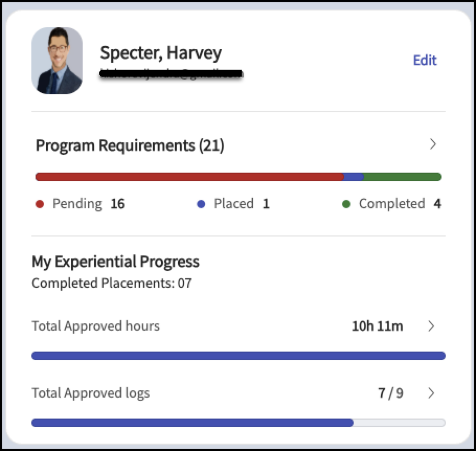Screen dimensions: 476x451
Task: Select the Completed 4 label
Action: [400, 204]
